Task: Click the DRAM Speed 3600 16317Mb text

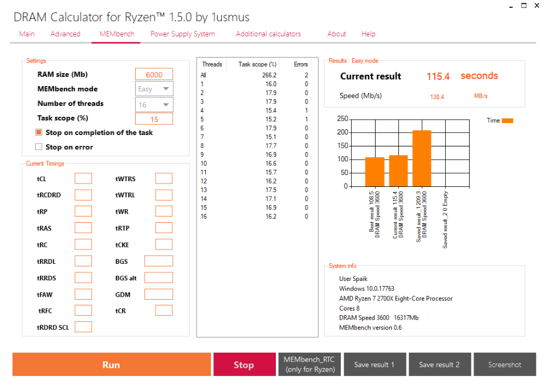Action: [378, 318]
